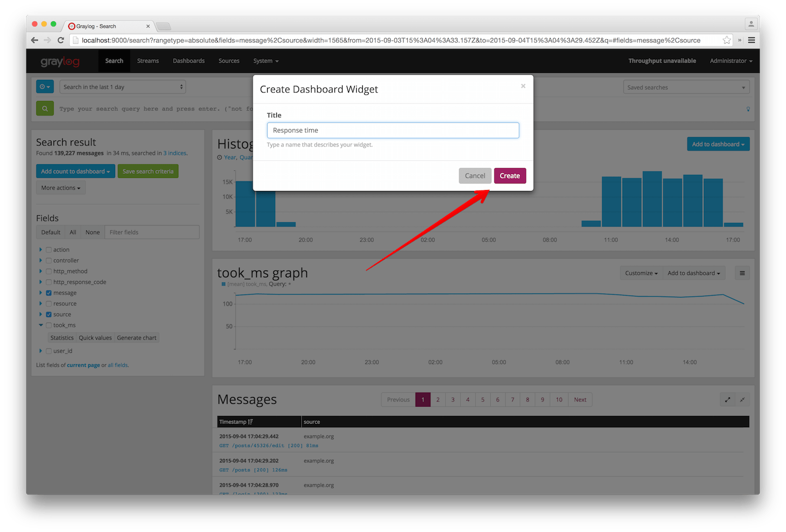Go to Streams in the navbar
Viewport: 786px width, 532px height.
point(148,61)
